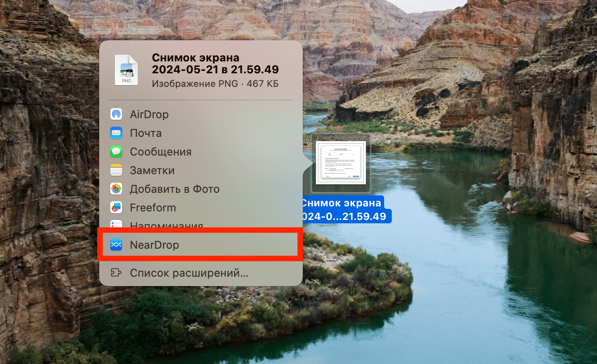The width and height of the screenshot is (597, 364).
Task: Share the screenshot via Почта
Action: [145, 133]
